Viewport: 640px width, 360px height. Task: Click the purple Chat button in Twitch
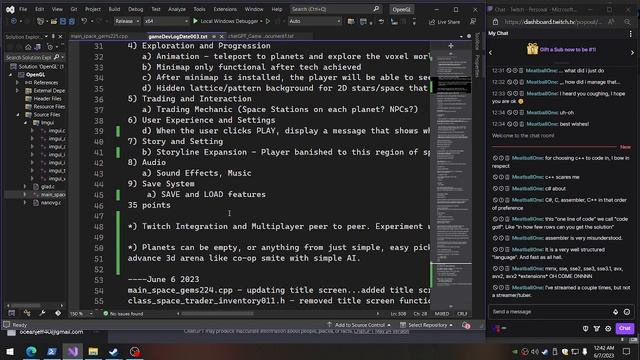point(625,328)
